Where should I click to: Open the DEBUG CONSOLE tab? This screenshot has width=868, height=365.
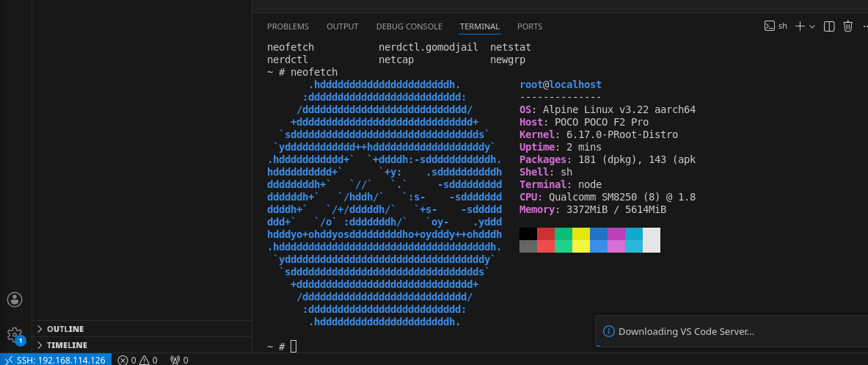409,26
